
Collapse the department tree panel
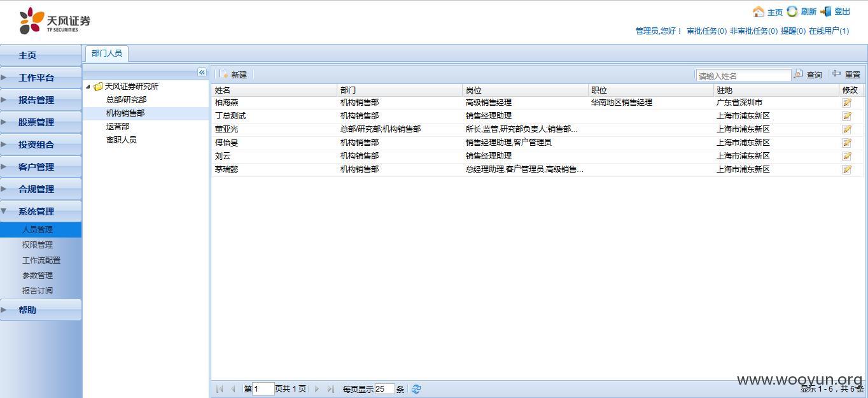click(202, 73)
